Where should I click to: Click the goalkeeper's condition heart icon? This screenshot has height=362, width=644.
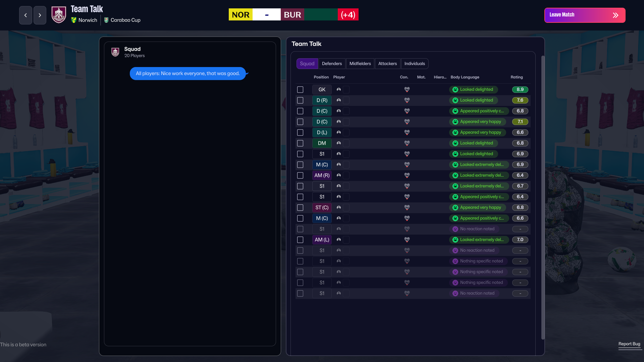pyautogui.click(x=407, y=89)
